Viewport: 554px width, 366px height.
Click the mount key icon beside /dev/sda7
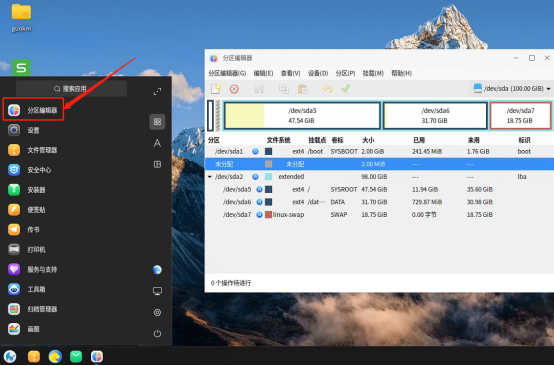[x=259, y=214]
